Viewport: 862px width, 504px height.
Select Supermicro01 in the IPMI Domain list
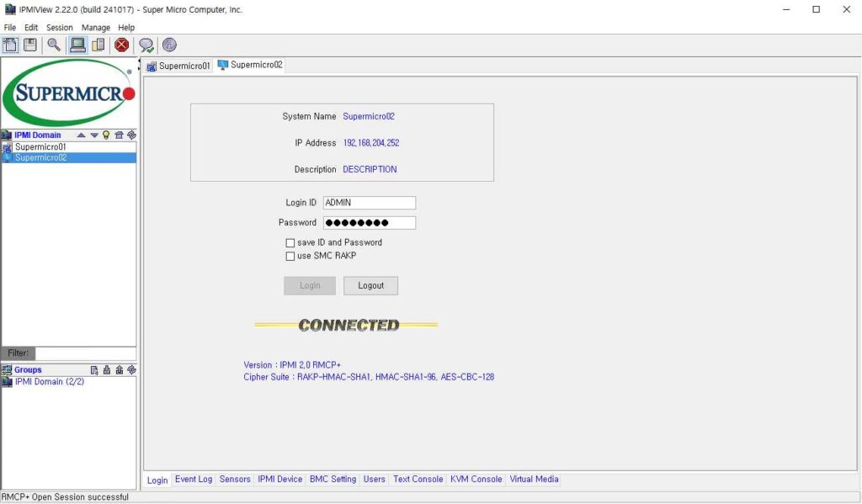69,147
